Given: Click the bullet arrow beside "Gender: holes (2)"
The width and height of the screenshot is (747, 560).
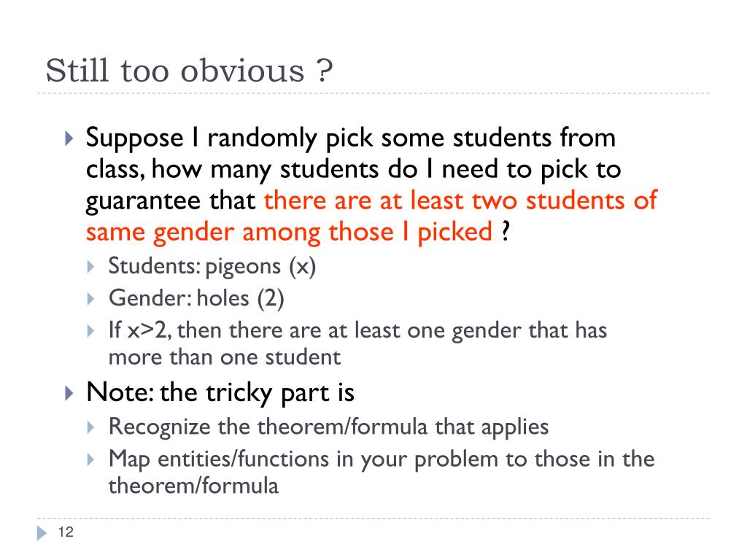Looking at the screenshot, I should 90,298.
